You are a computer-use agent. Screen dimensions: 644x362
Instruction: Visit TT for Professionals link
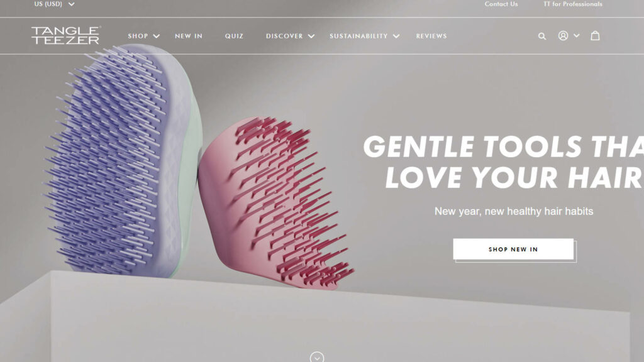pyautogui.click(x=573, y=4)
